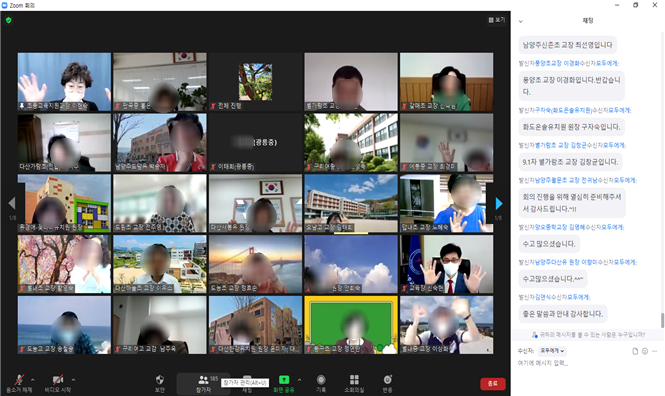Open the 보기 view menu
Image resolution: width=665 pixels, height=396 pixels.
tap(497, 20)
